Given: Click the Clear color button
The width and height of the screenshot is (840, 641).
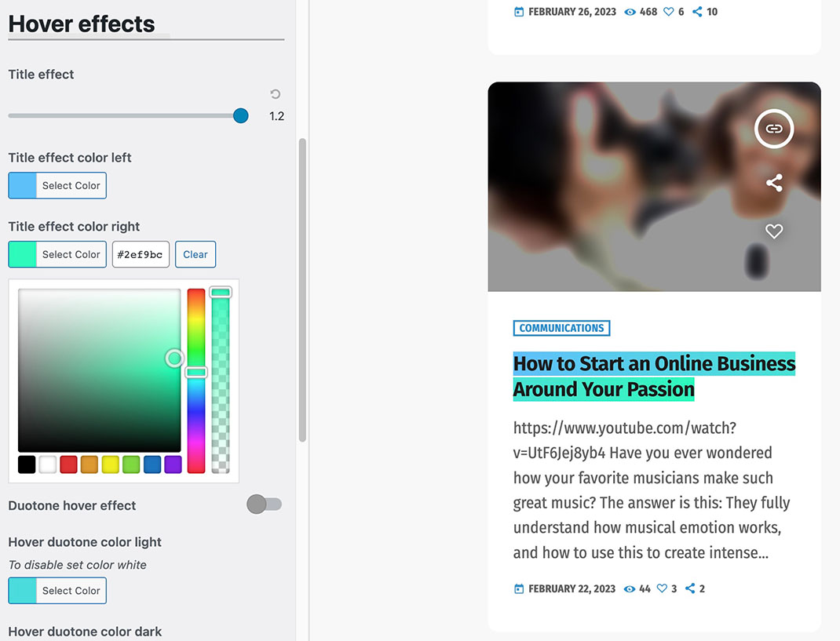Looking at the screenshot, I should [195, 254].
